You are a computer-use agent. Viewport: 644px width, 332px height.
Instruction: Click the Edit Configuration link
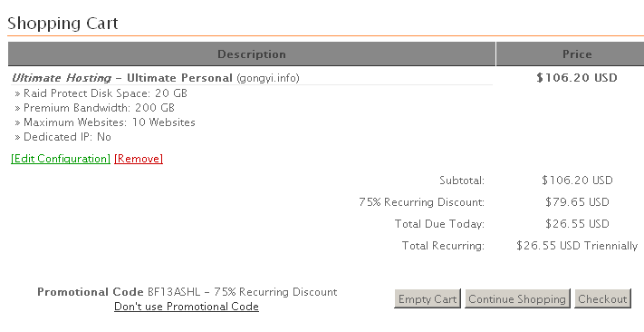61,159
